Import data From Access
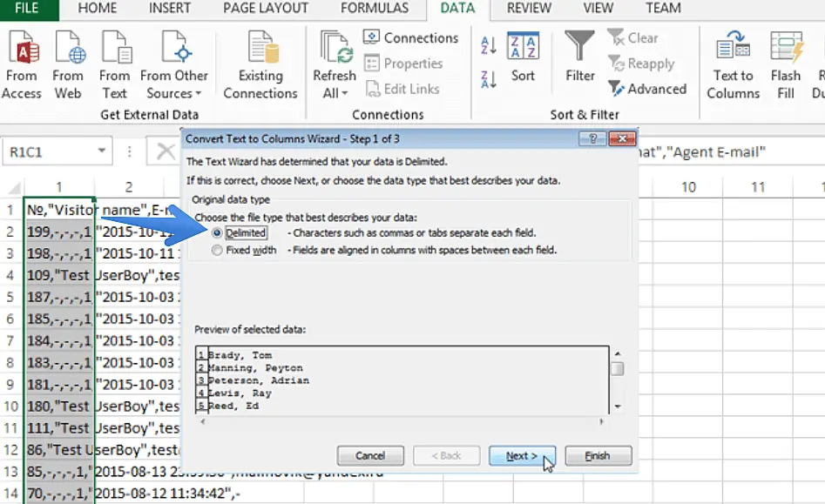The width and height of the screenshot is (825, 504). (22, 64)
